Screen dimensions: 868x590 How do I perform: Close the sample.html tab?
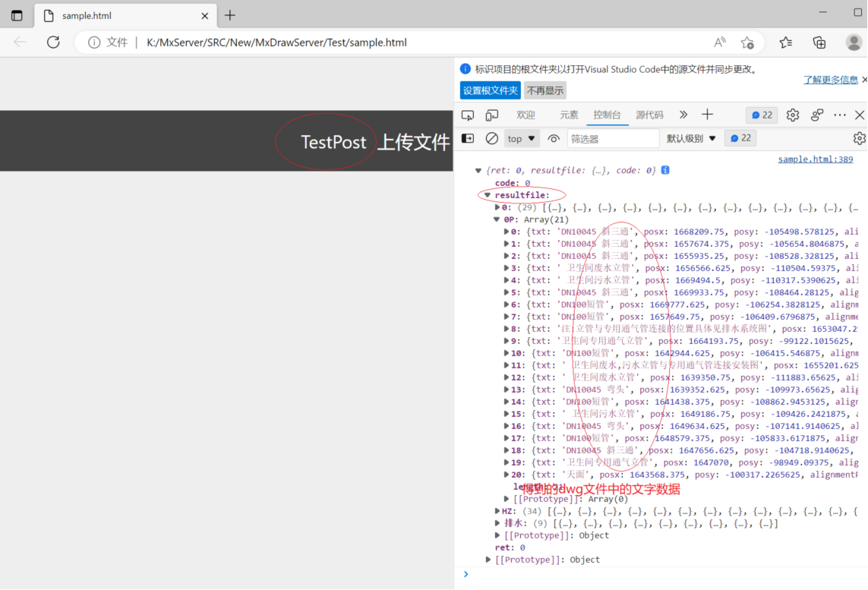tap(204, 16)
